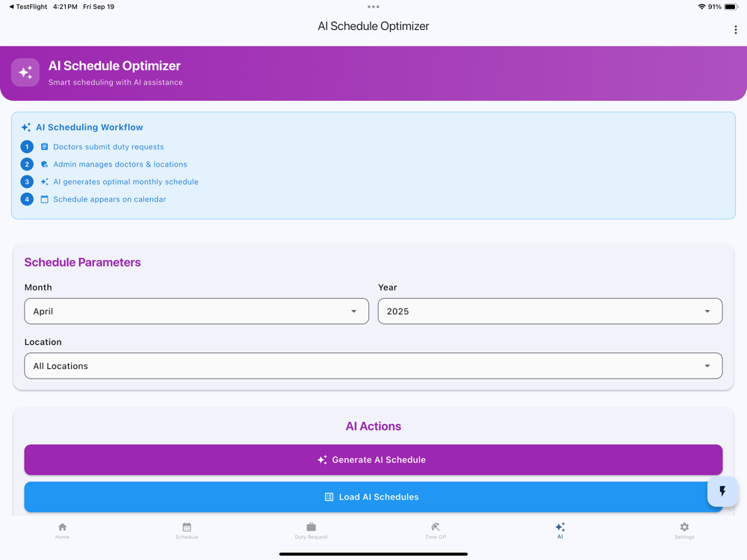The height and width of the screenshot is (560, 747).
Task: Click the 'AI Actions' heading
Action: [373, 426]
